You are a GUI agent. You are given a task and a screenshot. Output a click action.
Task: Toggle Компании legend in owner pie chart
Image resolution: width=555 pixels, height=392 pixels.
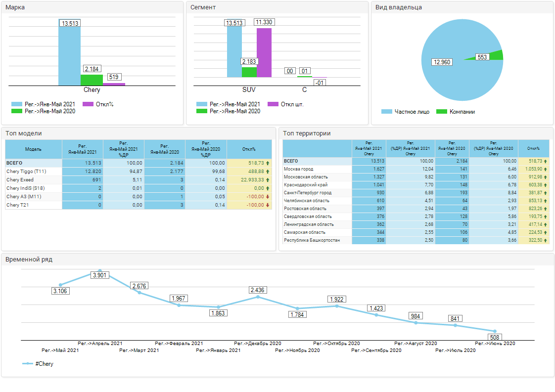pyautogui.click(x=442, y=112)
